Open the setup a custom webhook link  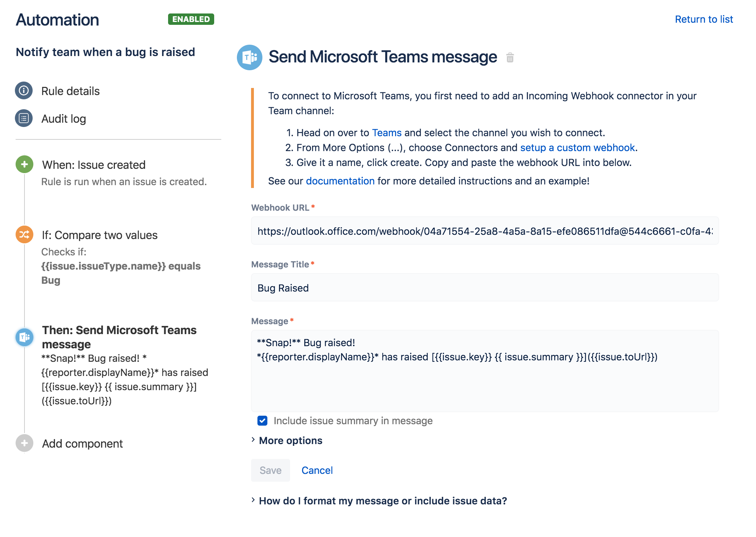(x=577, y=148)
